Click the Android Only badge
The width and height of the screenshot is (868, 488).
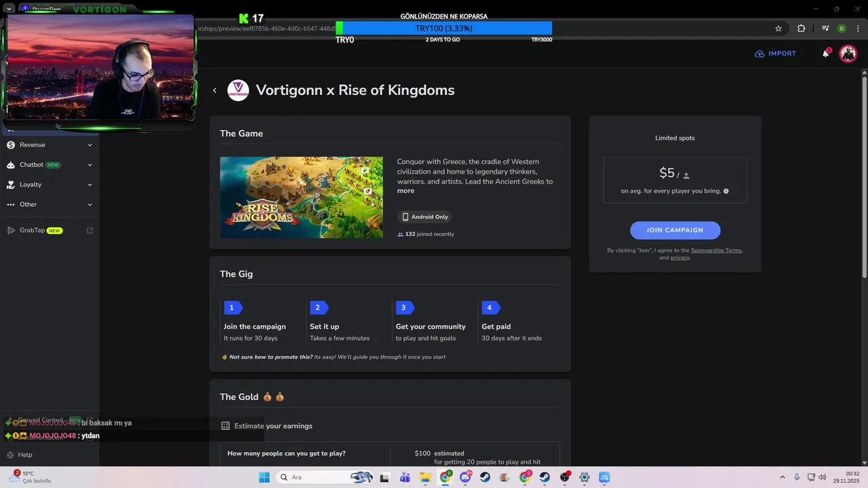(x=425, y=217)
